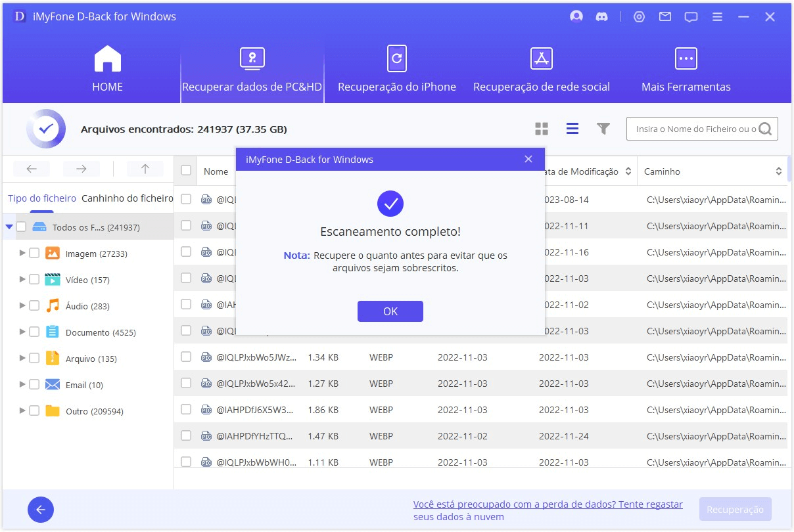
Task: Sort files by the Nome column
Action: pos(216,171)
